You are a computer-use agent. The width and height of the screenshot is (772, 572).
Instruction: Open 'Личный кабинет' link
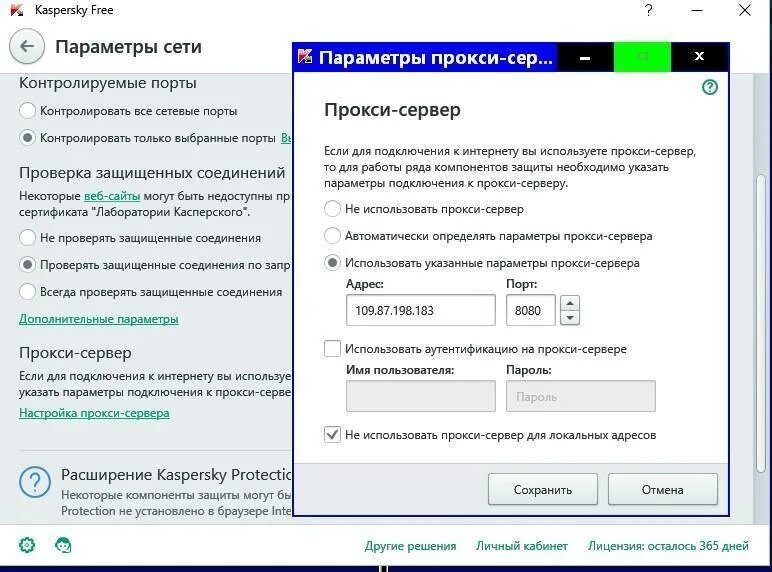(521, 545)
